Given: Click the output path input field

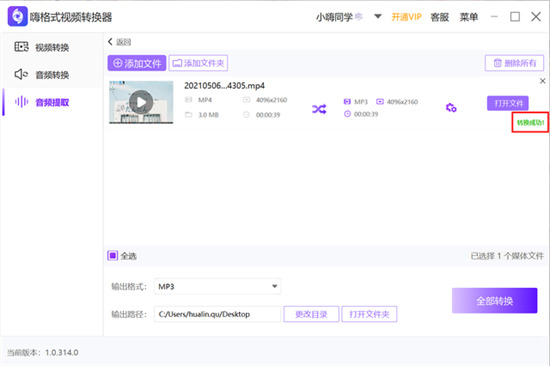Looking at the screenshot, I should [x=217, y=314].
